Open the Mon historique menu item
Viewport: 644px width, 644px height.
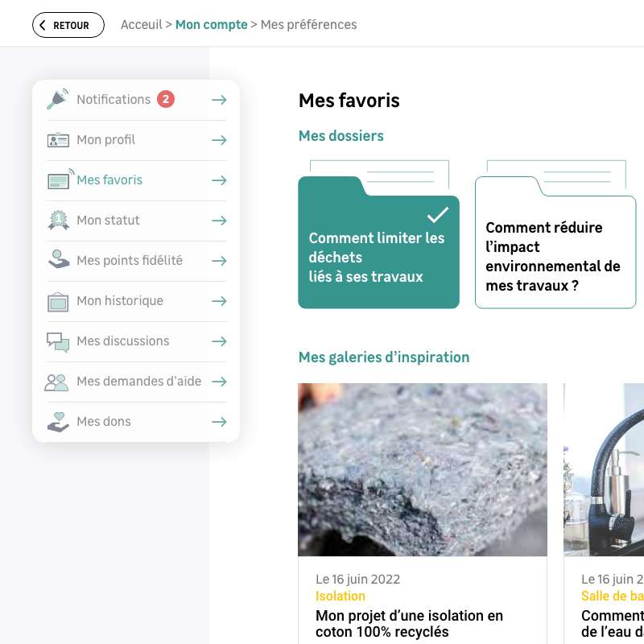click(x=119, y=301)
